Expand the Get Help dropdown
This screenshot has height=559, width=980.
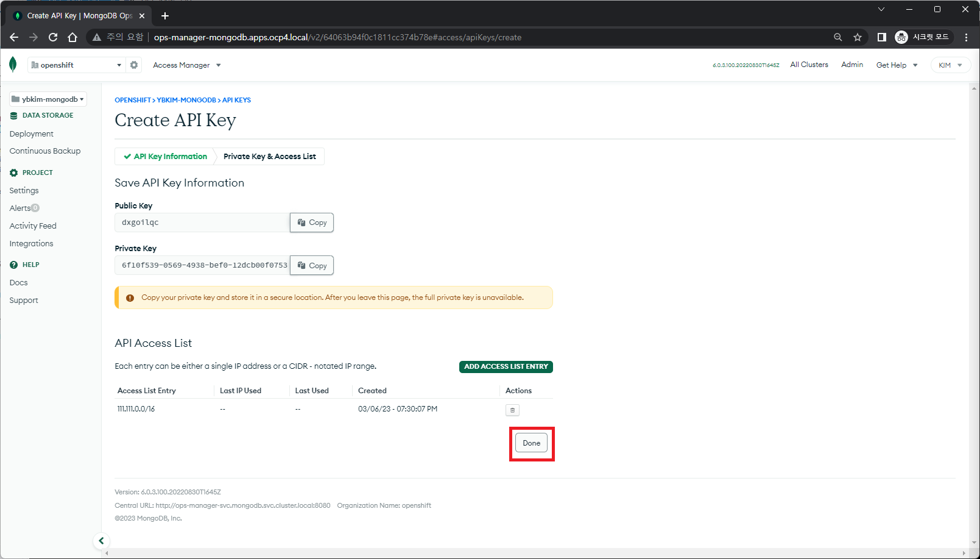[x=897, y=65]
